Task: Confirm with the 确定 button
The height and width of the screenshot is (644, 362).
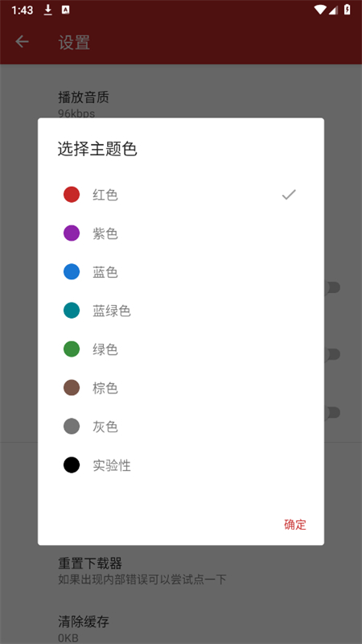Action: (295, 525)
